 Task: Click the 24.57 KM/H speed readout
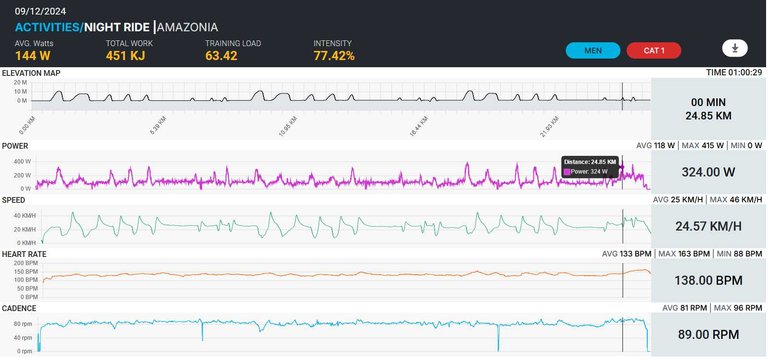pyautogui.click(x=708, y=226)
